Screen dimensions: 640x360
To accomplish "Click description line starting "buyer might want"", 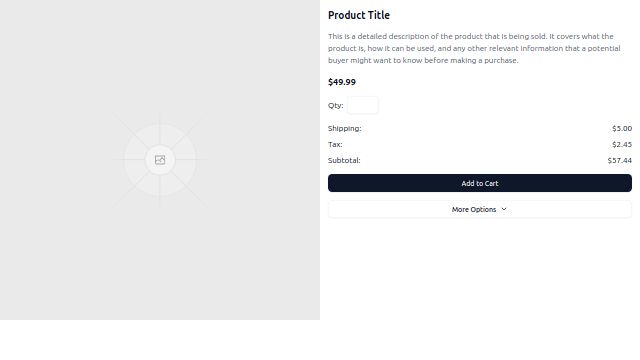I will [423, 60].
